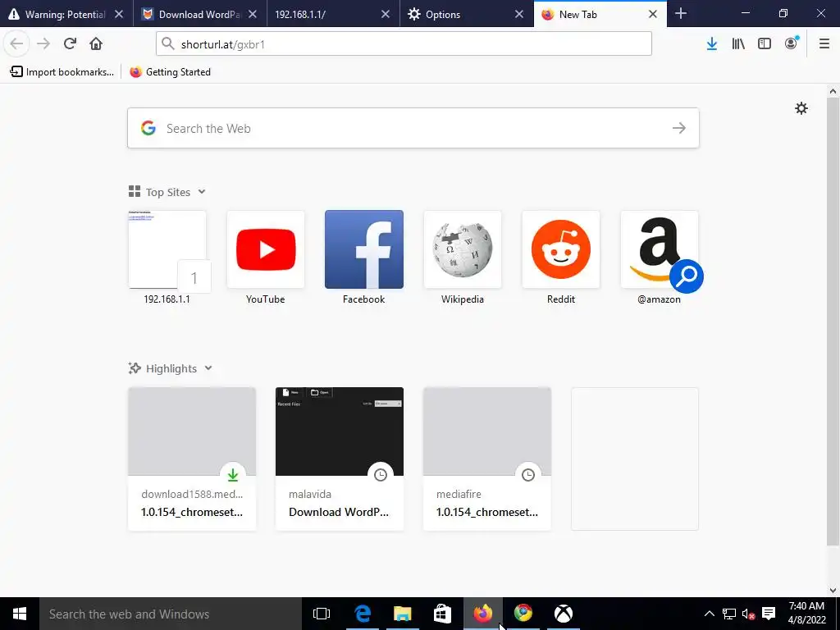Click the Windows Start button
Screen dimensions: 840x630
point(20,614)
